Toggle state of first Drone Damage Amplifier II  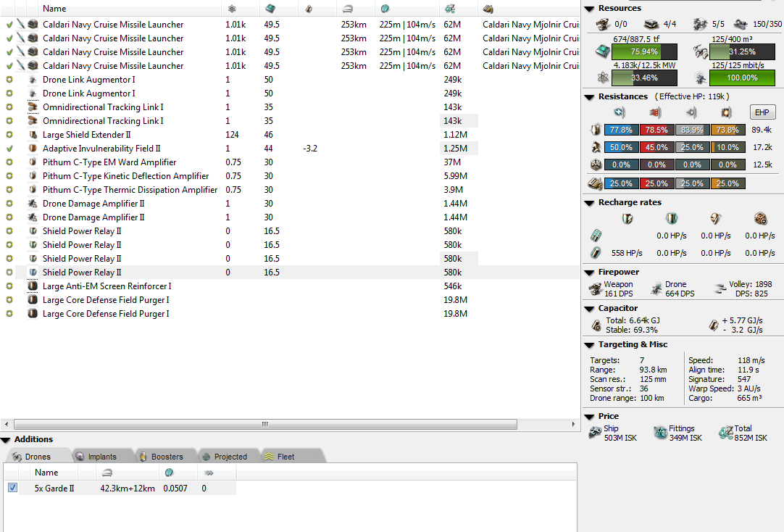pos(9,204)
